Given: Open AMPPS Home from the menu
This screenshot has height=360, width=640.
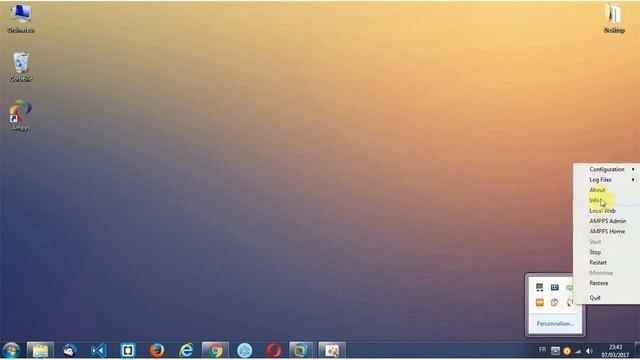Looking at the screenshot, I should (x=607, y=231).
